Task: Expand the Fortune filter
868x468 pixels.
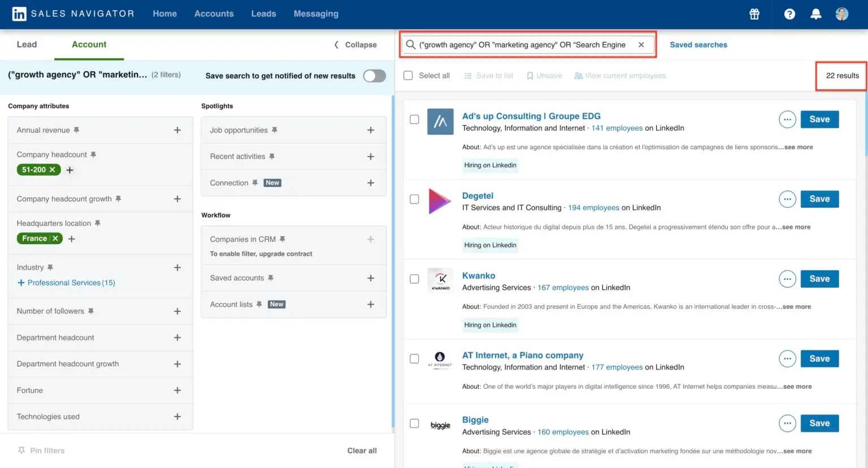Action: (x=177, y=391)
